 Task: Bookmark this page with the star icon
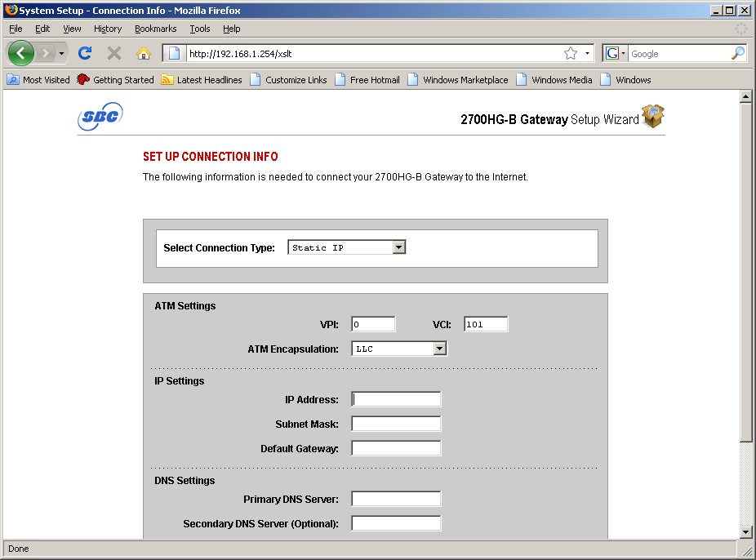click(570, 53)
